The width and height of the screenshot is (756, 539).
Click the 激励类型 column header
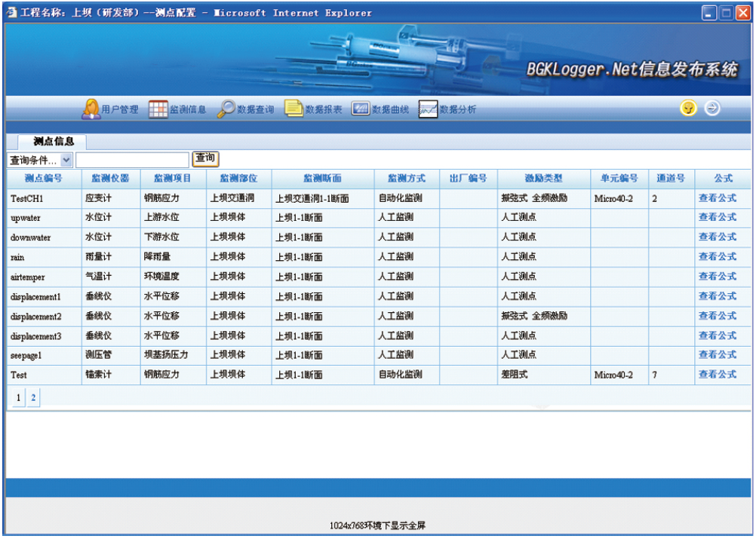(x=544, y=178)
